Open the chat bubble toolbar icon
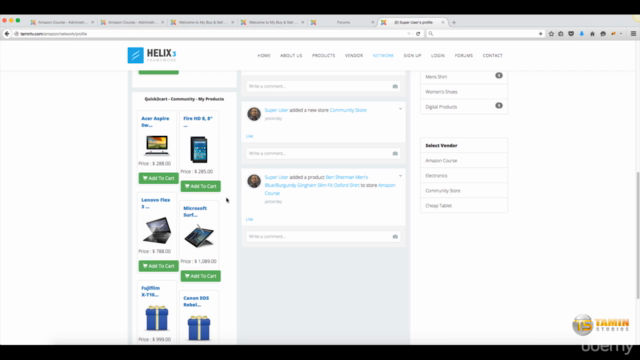The height and width of the screenshot is (360, 640). click(603, 34)
